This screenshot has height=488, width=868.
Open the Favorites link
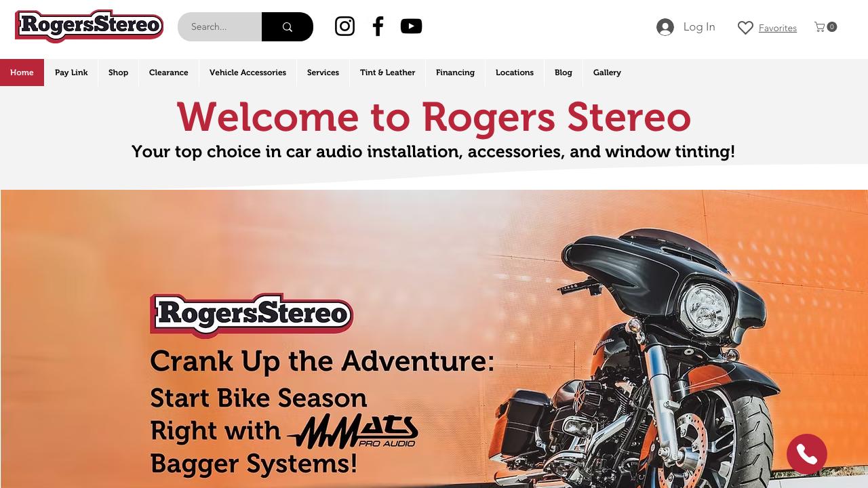pyautogui.click(x=778, y=28)
